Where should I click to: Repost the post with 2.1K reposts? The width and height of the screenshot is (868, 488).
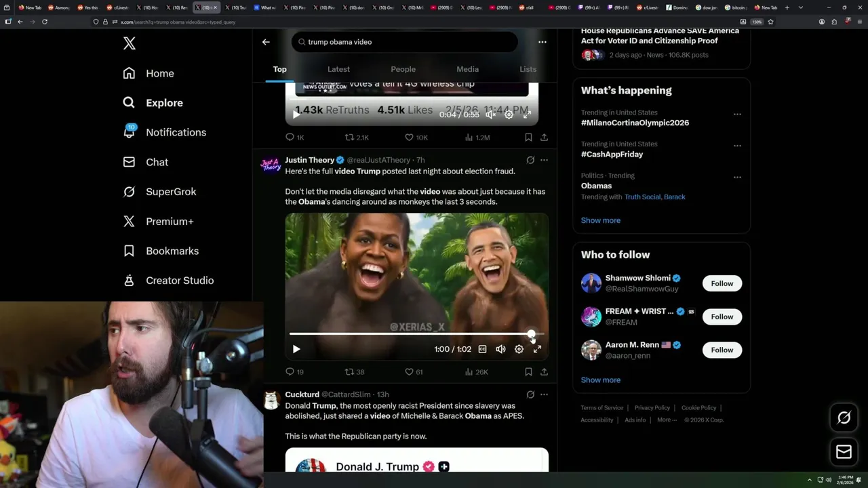point(357,137)
